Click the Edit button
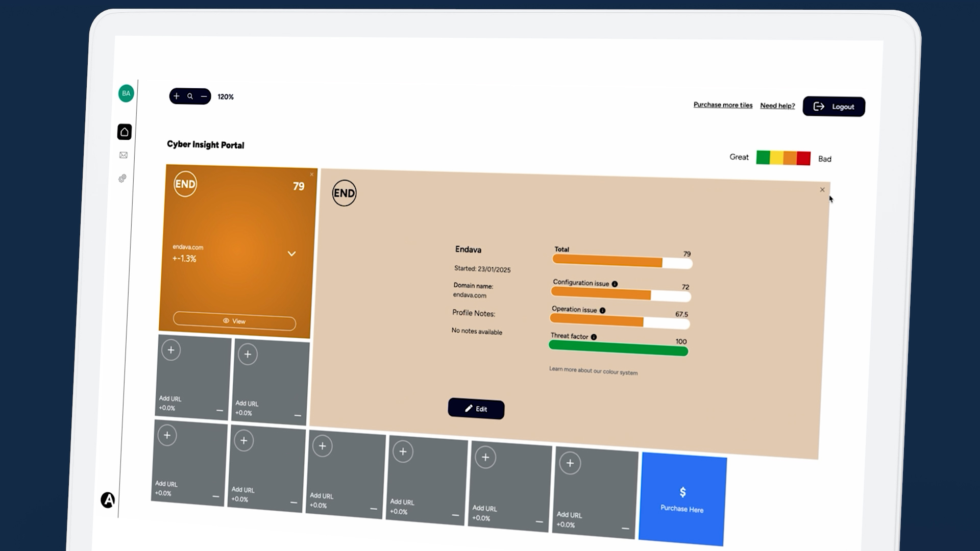Viewport: 980px width, 551px height. [476, 409]
